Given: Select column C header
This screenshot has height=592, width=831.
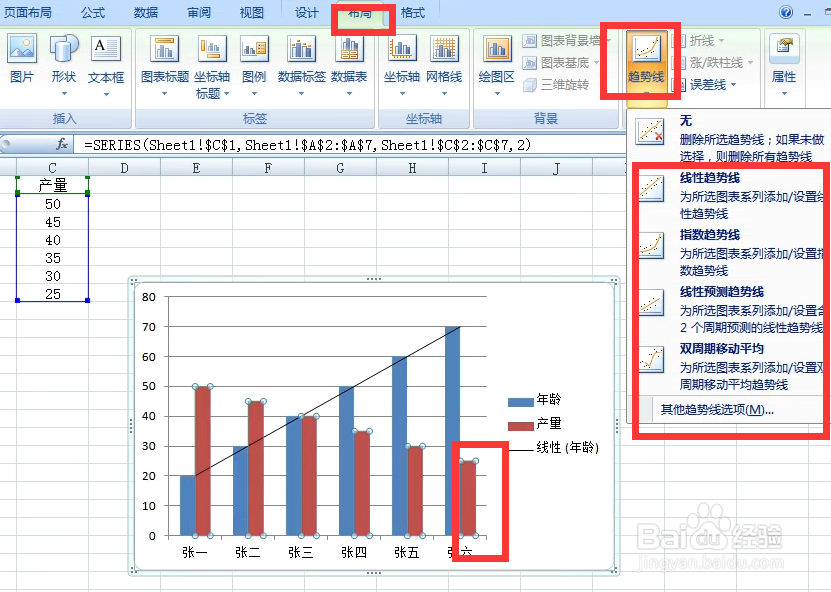Looking at the screenshot, I should click(52, 168).
